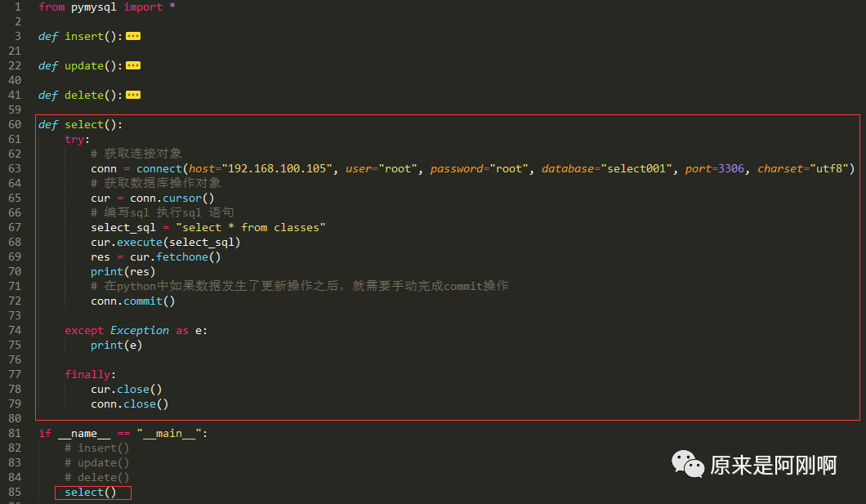Screen dimensions: 866x504
Task: Click the commented '# delete()' line
Action: pyautogui.click(x=96, y=478)
